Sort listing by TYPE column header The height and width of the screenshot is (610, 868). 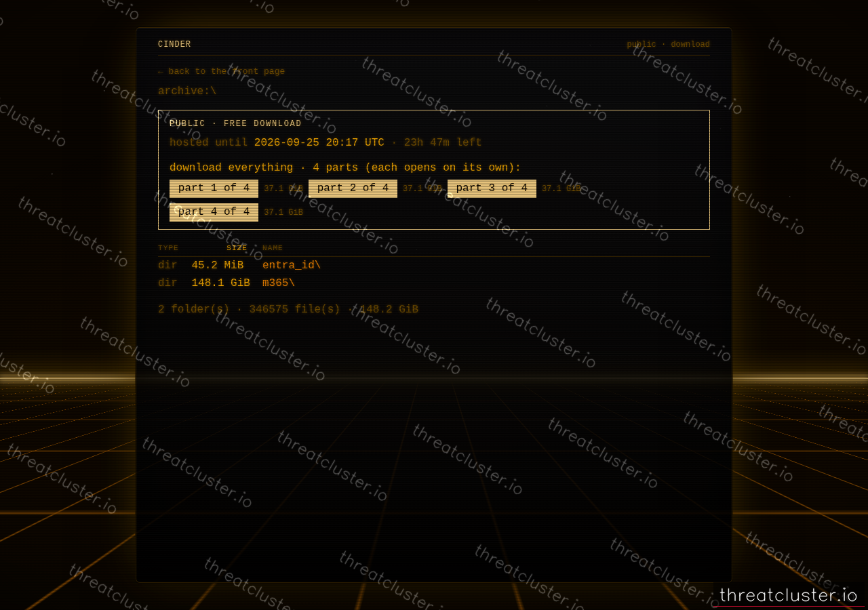168,248
